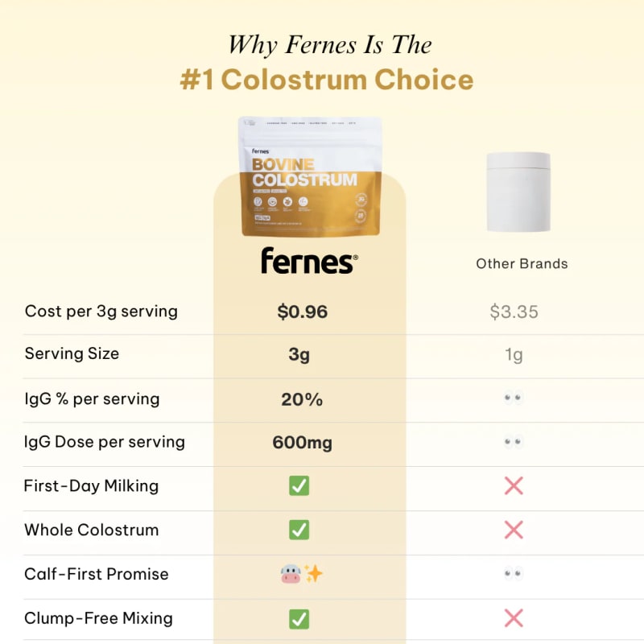Click the $0.96 Fernes price
The height and width of the screenshot is (644, 644).
302,312
